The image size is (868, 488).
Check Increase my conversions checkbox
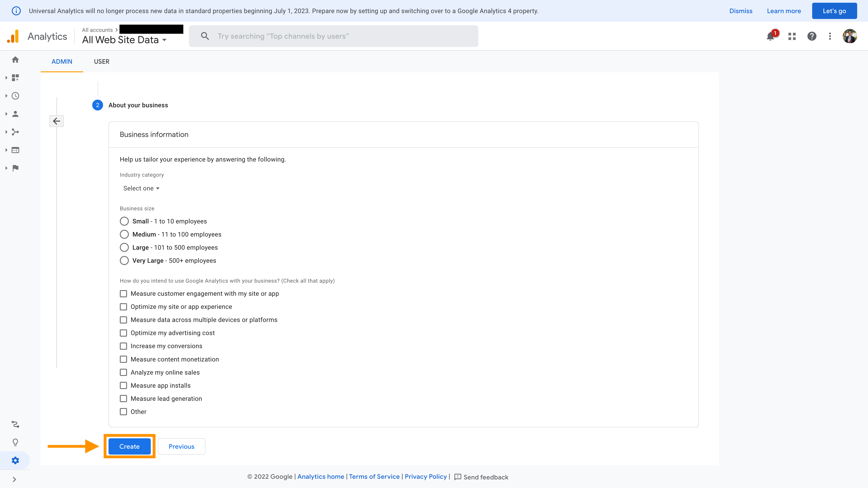coord(124,346)
